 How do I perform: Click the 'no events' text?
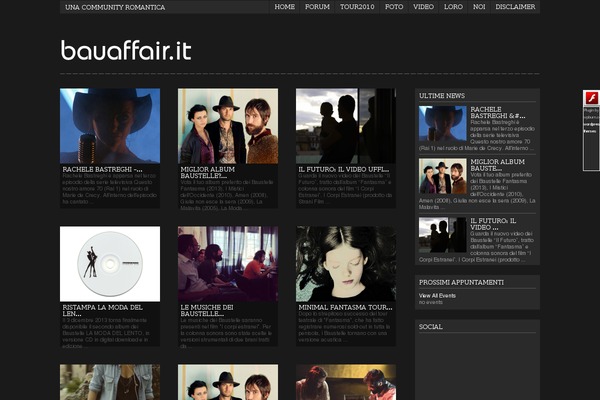tap(430, 302)
